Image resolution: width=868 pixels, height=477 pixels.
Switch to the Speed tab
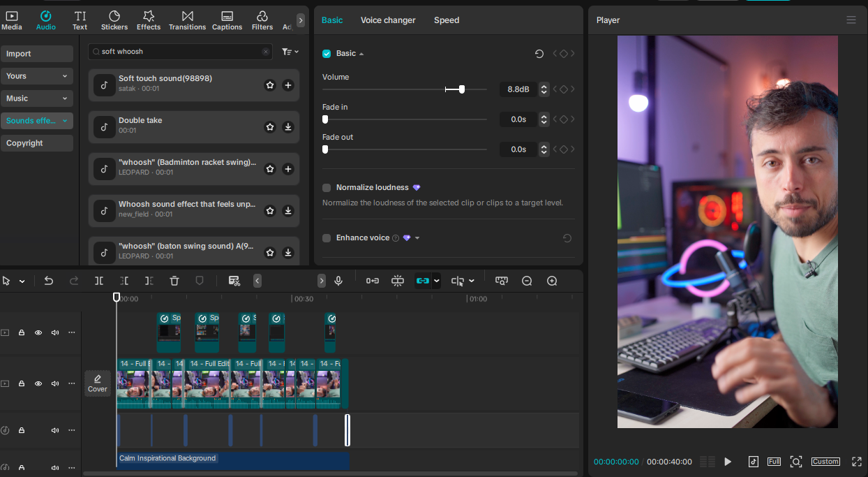(x=447, y=20)
